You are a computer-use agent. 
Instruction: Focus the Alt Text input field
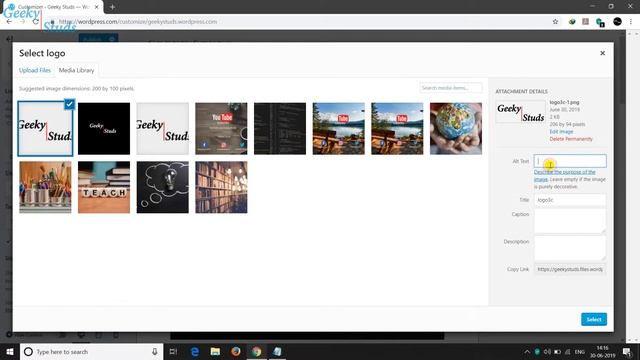tap(570, 161)
